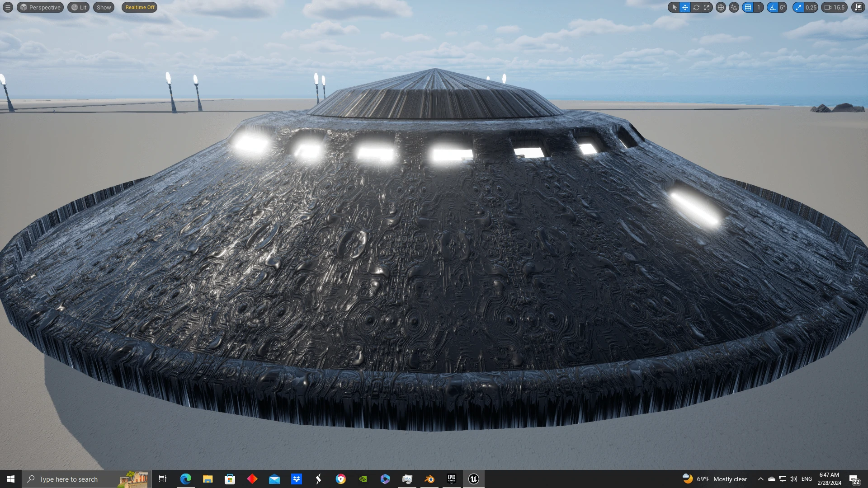
Task: Open the surface snapping options
Action: (x=734, y=7)
